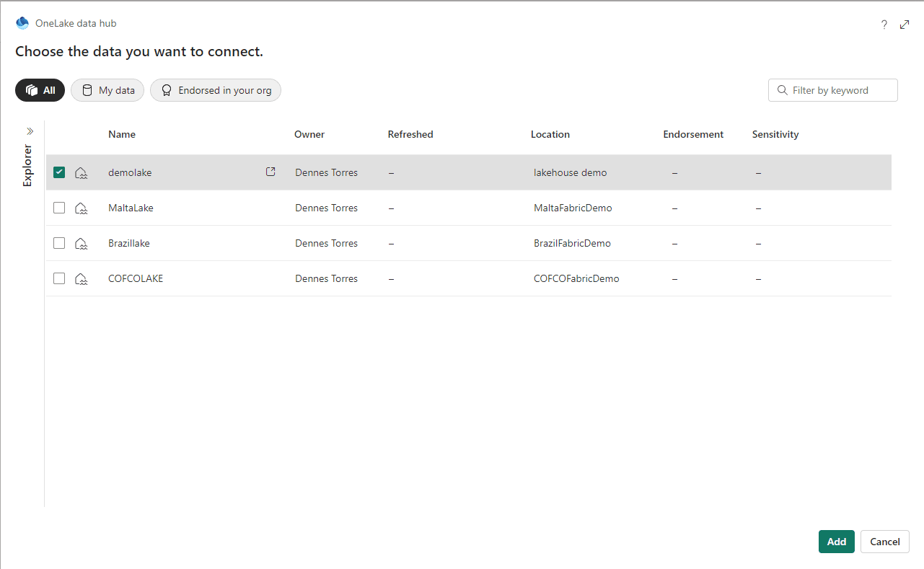
Task: Click the COFCOFabricDemo location cell
Action: [x=576, y=278]
